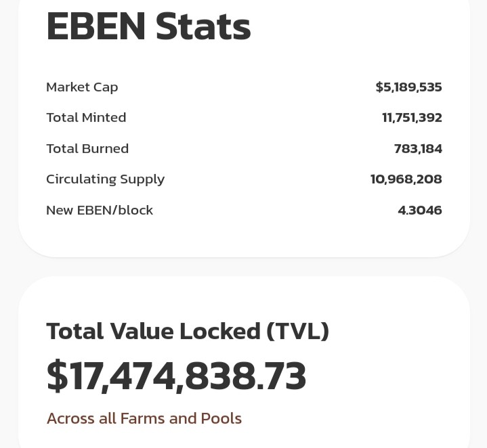Click the word Pools in the TVL subtitle
487x448 pixels.
point(221,418)
